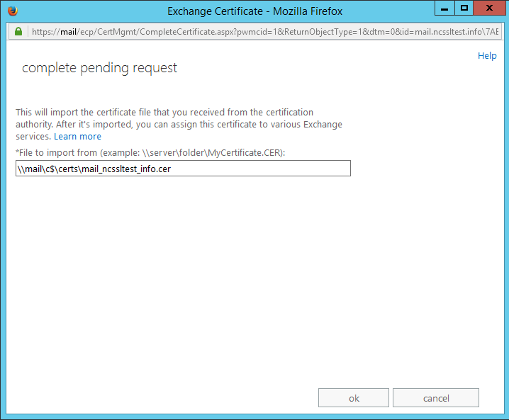Click the truncated end of the URL

click(492, 32)
